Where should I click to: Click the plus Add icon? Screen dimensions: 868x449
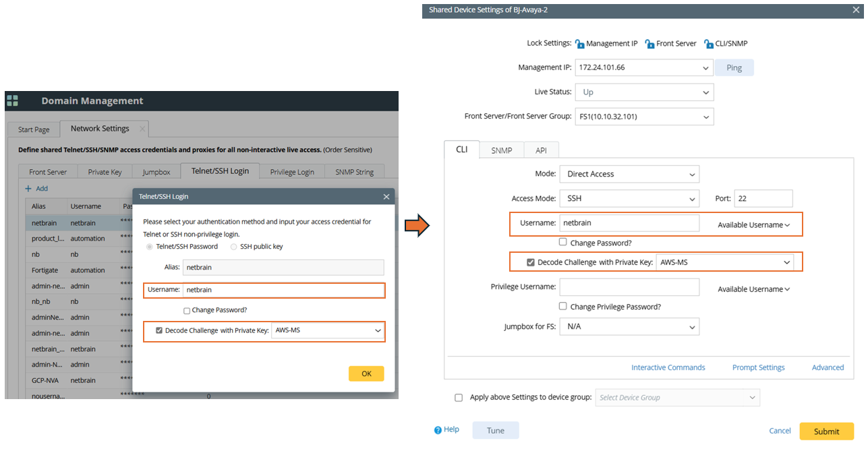28,189
